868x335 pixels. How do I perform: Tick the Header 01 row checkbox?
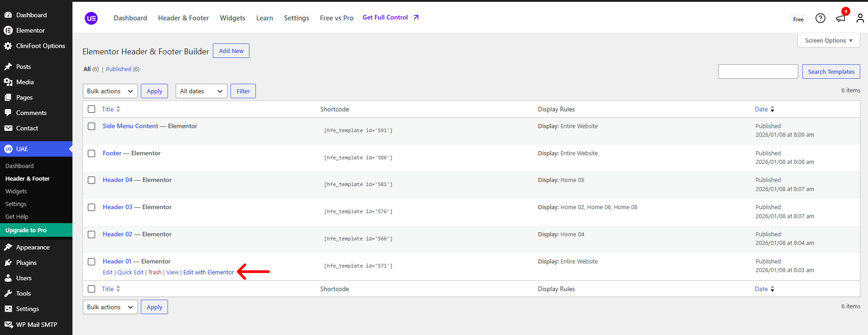(x=91, y=262)
